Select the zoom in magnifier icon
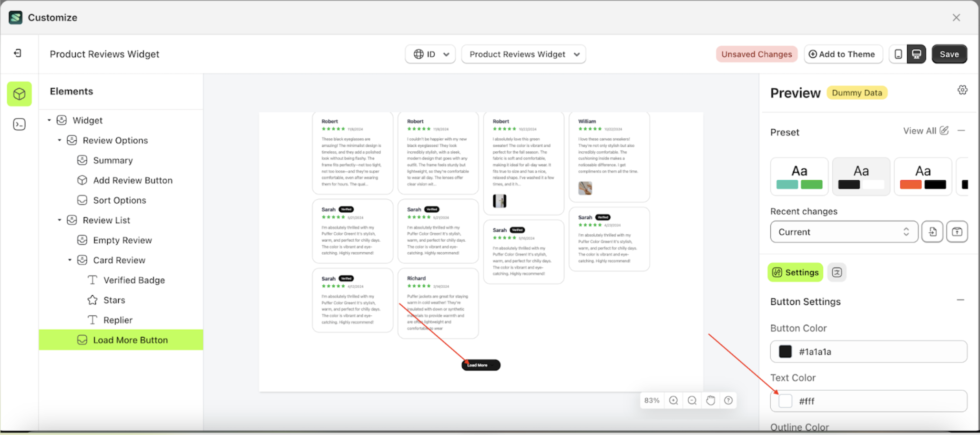The width and height of the screenshot is (980, 435). coord(674,400)
